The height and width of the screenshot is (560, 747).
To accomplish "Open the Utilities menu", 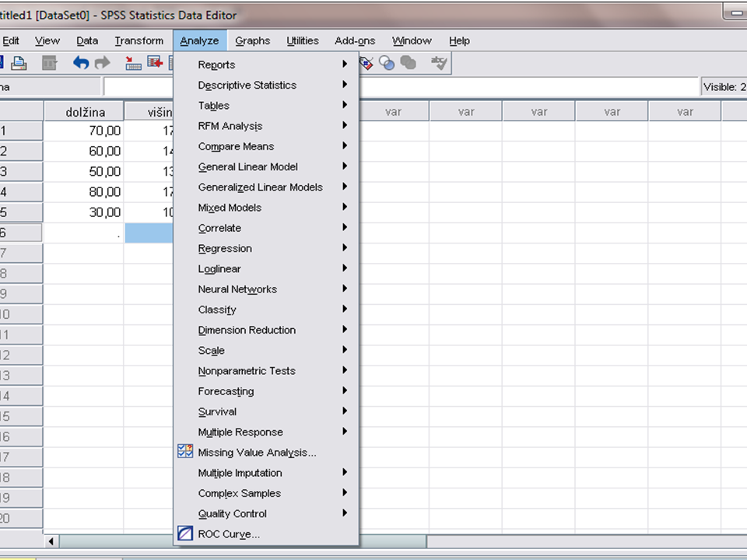I will pyautogui.click(x=302, y=40).
